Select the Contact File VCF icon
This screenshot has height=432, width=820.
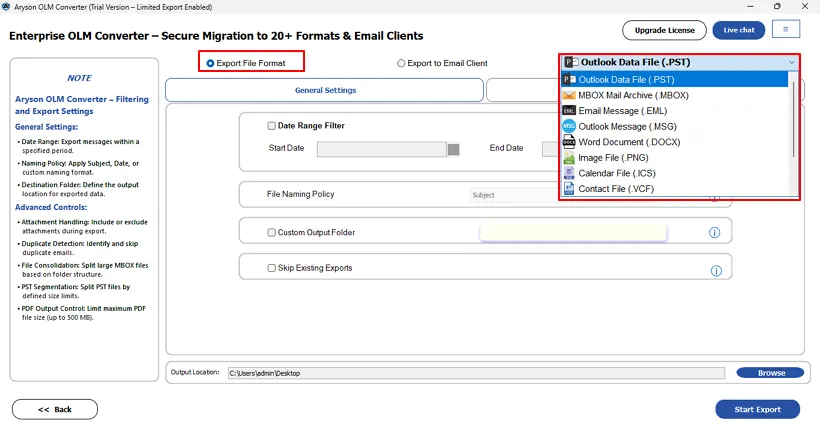[569, 188]
